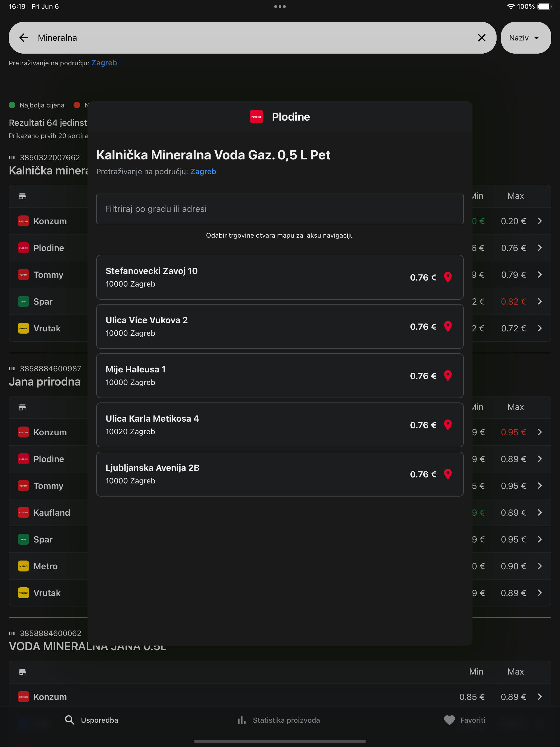Tap Vrutak logo in Kalnička list
Screen dimensions: 560x747
(x=23, y=328)
